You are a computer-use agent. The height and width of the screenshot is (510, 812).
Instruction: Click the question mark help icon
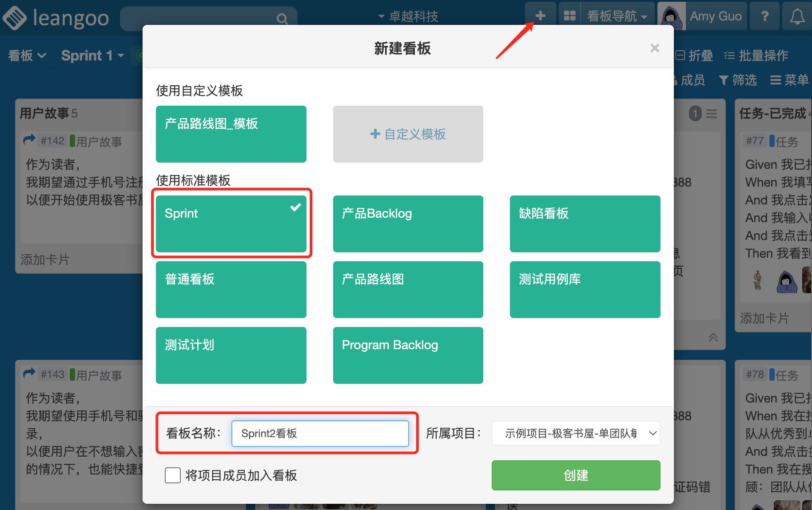pyautogui.click(x=764, y=16)
